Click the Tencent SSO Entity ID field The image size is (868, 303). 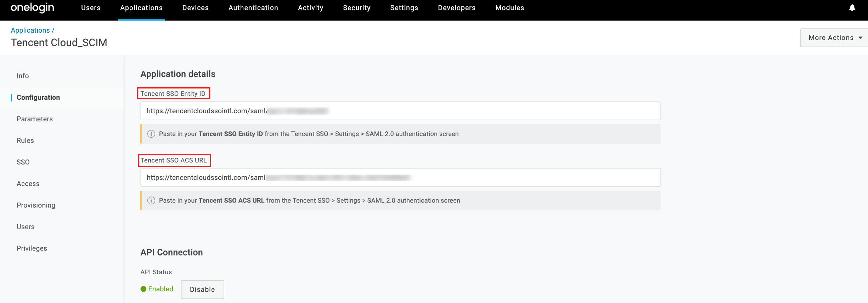[x=400, y=111]
